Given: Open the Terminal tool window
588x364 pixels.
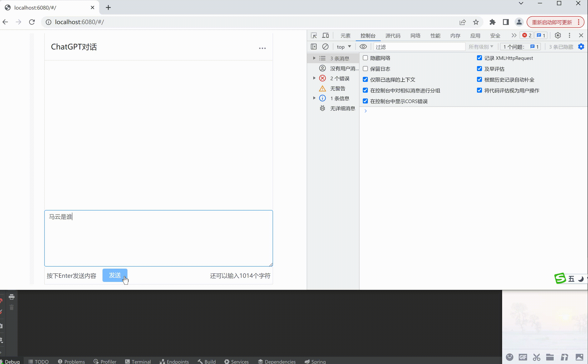Looking at the screenshot, I should coord(138,361).
